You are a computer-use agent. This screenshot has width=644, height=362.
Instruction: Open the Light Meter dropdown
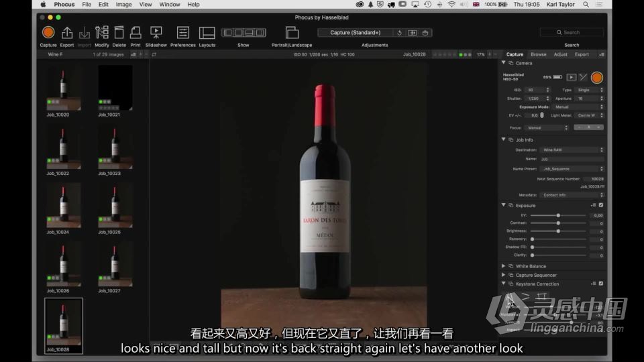(x=590, y=115)
